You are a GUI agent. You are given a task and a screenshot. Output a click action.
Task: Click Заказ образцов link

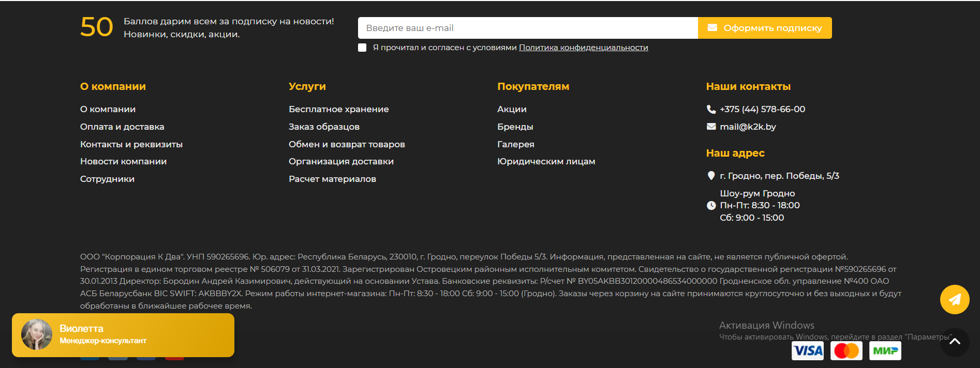coord(324,127)
